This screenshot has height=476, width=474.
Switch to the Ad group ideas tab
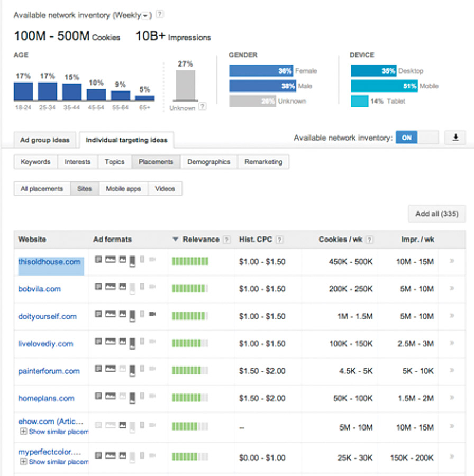(45, 140)
